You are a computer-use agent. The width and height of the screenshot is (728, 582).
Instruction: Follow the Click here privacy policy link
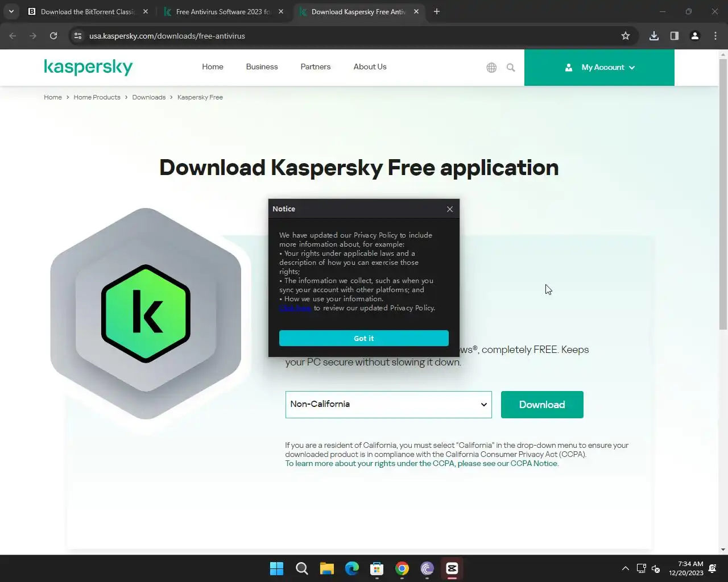click(x=295, y=308)
